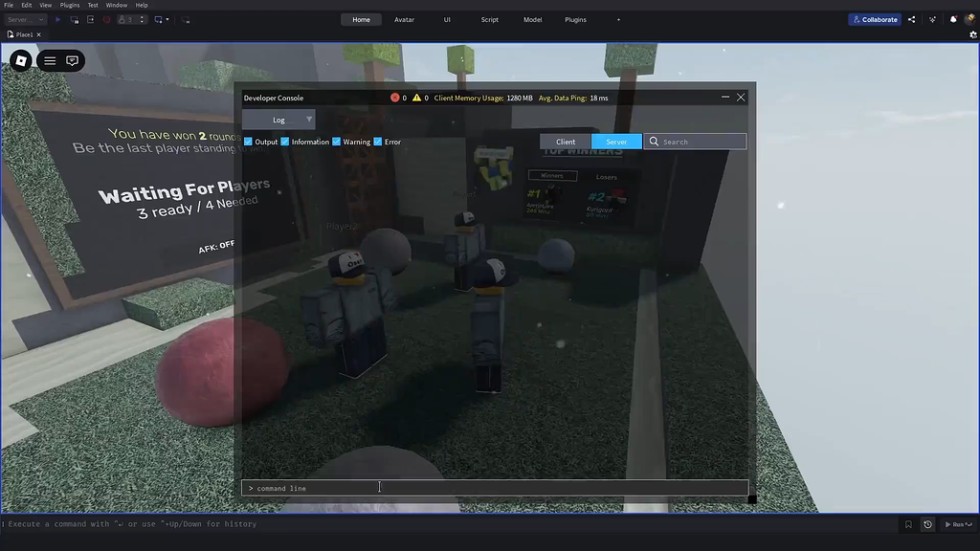Open the settings gear below the avatar

tap(973, 35)
